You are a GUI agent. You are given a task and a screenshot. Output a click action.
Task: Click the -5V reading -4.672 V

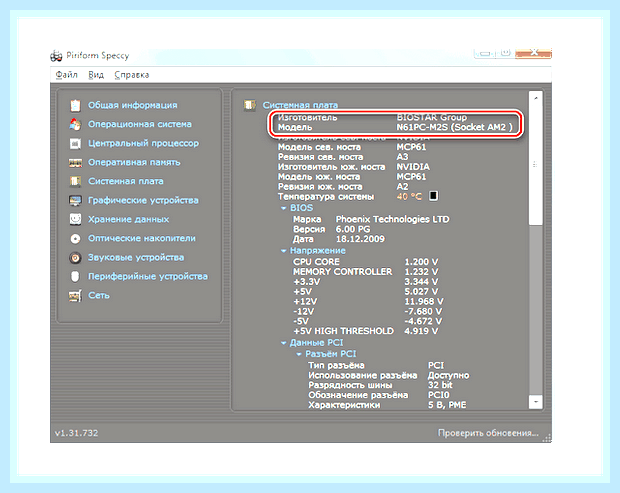[x=423, y=321]
